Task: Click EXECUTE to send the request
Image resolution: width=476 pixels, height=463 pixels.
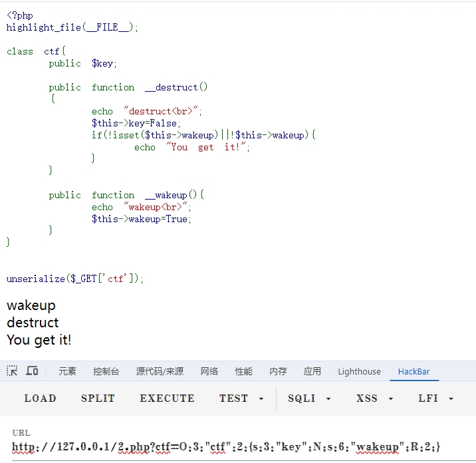Action: 167,398
